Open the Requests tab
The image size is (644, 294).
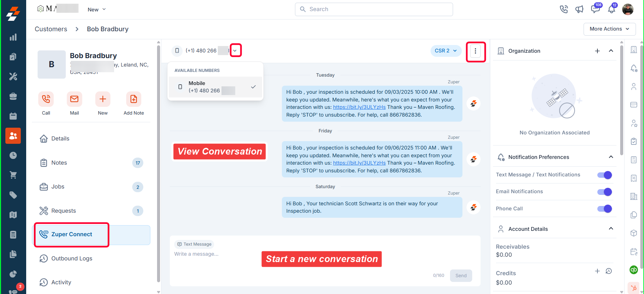[91, 211]
